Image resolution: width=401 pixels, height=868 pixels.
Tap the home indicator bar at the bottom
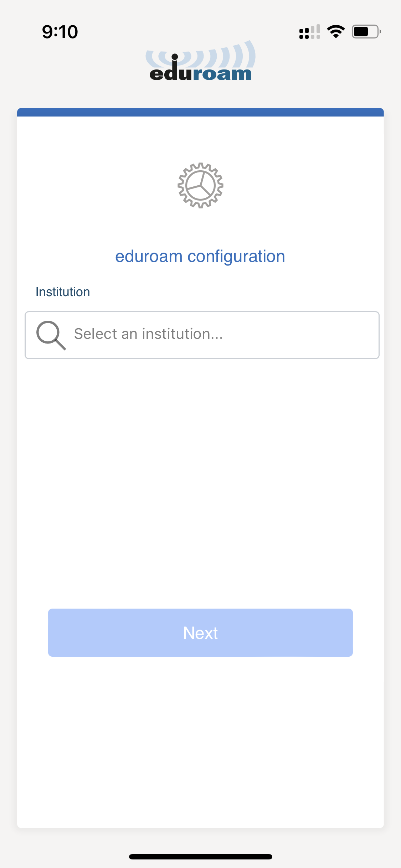200,857
